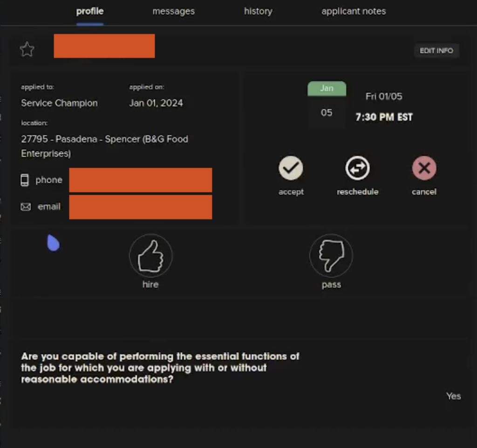Image resolution: width=477 pixels, height=448 pixels.
Task: Click the blue droplet marker
Action: tap(54, 243)
